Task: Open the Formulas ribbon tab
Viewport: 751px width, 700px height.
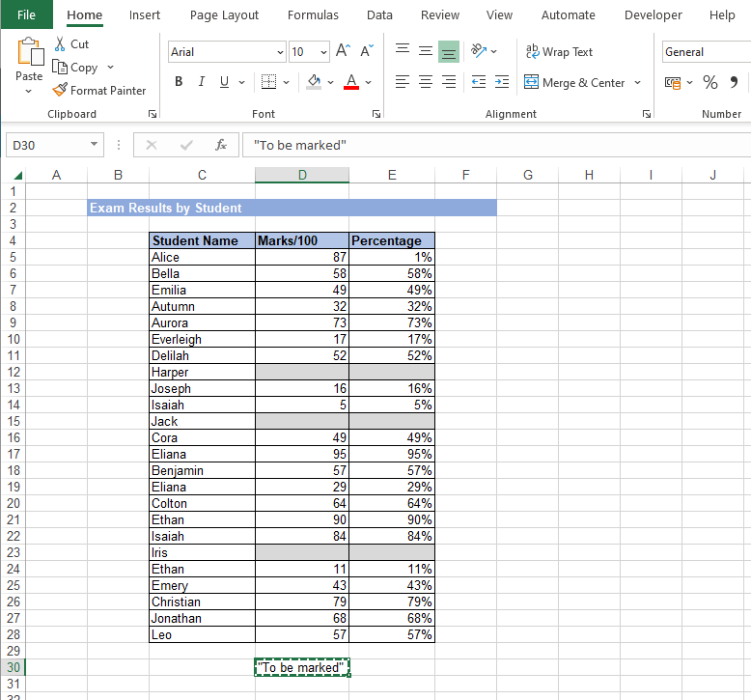Action: click(x=313, y=15)
